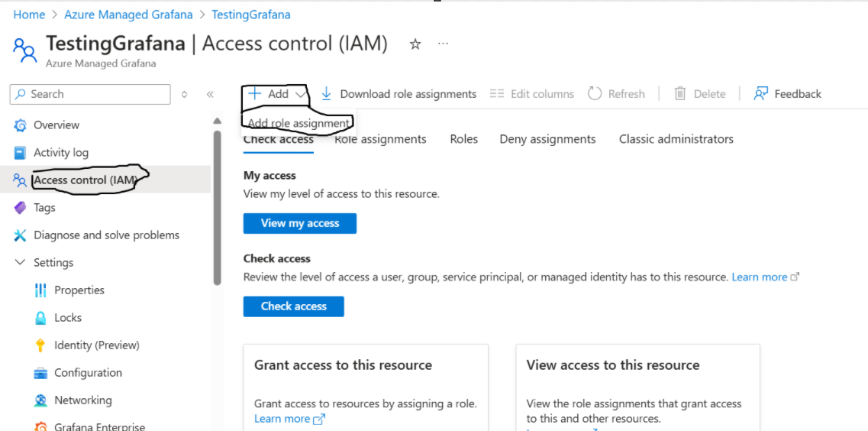The width and height of the screenshot is (868, 431).
Task: Click Learn more link in Grant access card
Action: pos(282,419)
